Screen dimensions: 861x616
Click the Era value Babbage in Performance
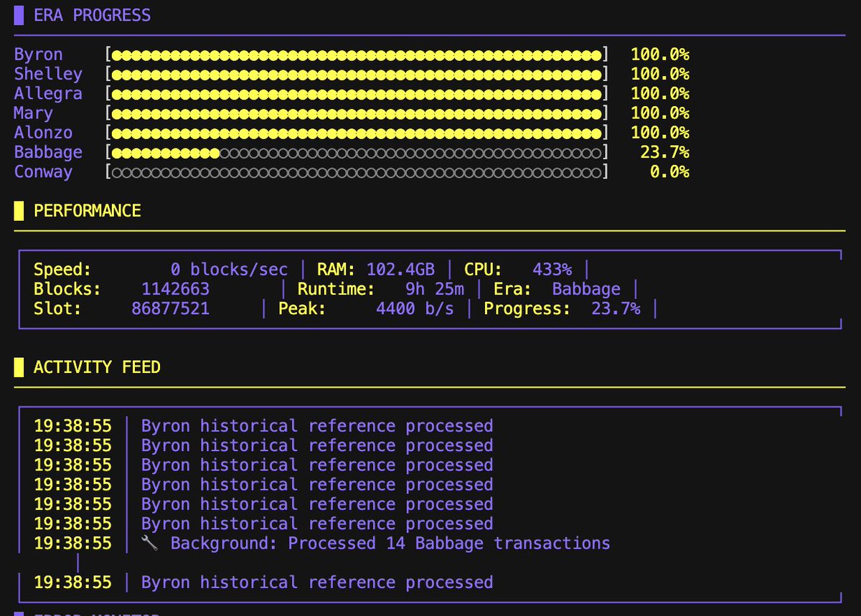point(586,289)
